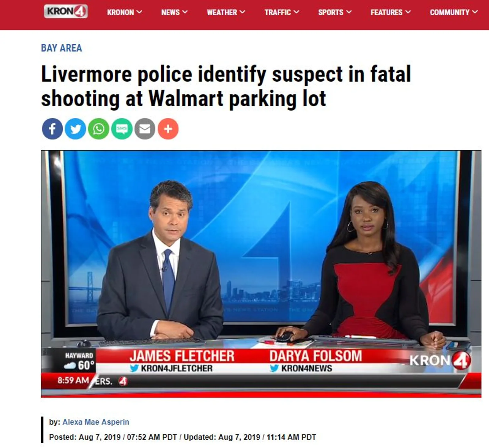Expand the Features menu

tap(391, 12)
